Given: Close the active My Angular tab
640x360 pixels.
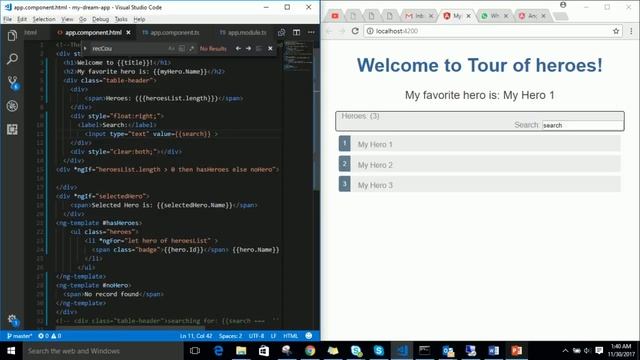Looking at the screenshot, I should 468,16.
